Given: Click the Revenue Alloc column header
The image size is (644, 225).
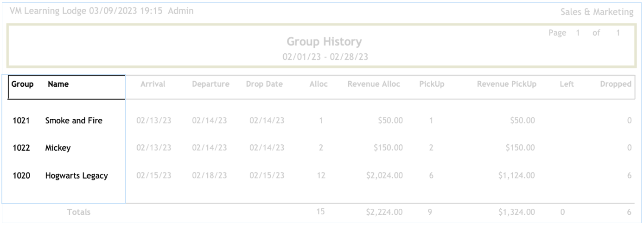Looking at the screenshot, I should click(374, 84).
